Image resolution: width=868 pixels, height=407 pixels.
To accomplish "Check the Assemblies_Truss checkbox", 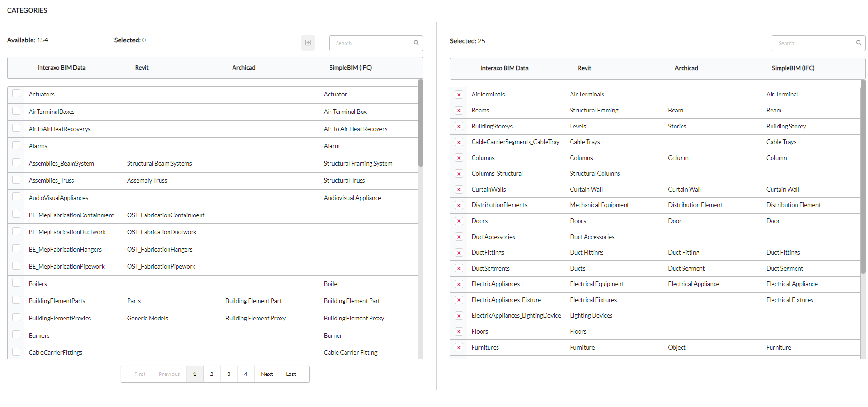I will pos(16,180).
